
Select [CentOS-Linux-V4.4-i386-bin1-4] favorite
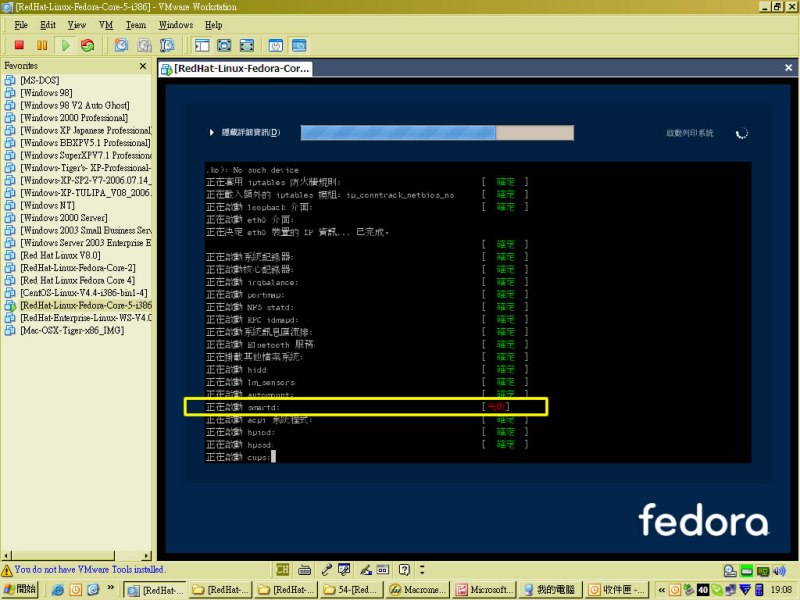pyautogui.click(x=84, y=292)
